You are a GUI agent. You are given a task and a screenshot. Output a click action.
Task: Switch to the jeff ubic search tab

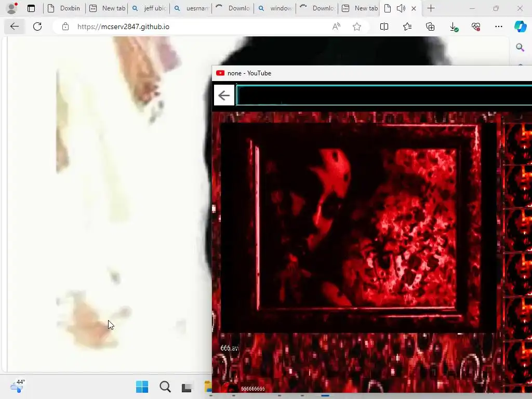(149, 8)
